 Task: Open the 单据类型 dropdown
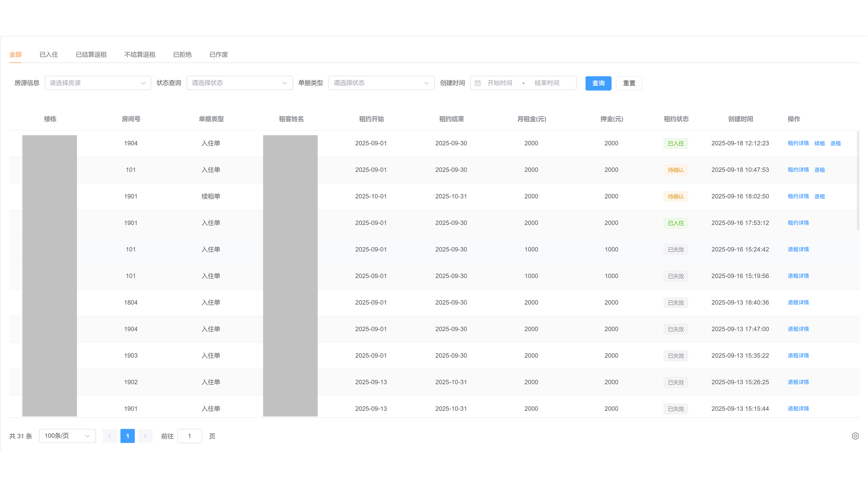pyautogui.click(x=381, y=83)
